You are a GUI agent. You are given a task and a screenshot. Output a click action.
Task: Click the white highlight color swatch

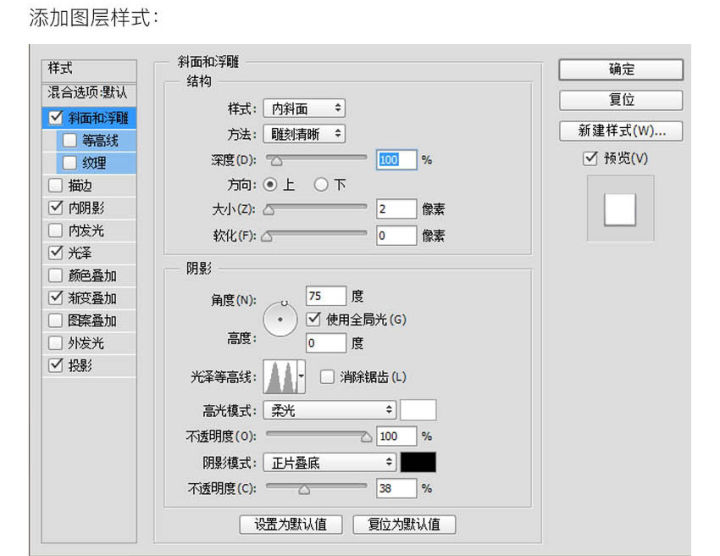point(418,410)
